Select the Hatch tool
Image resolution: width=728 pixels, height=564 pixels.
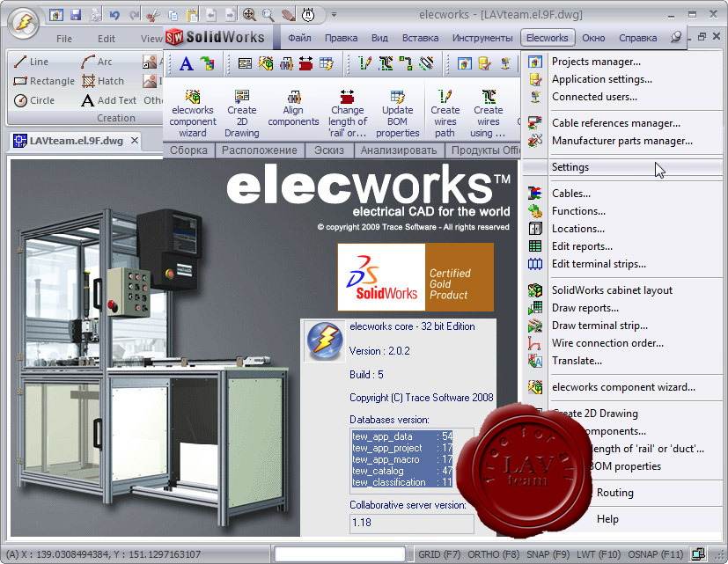coord(103,81)
